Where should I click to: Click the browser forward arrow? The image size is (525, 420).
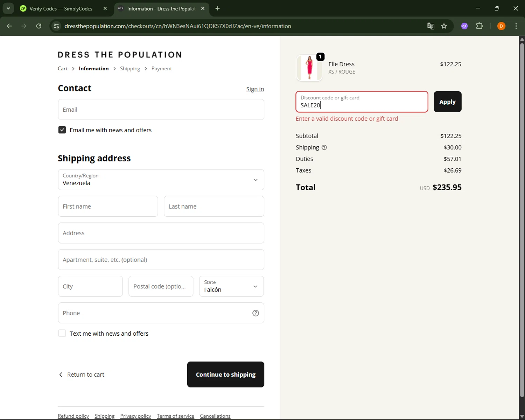pyautogui.click(x=24, y=26)
